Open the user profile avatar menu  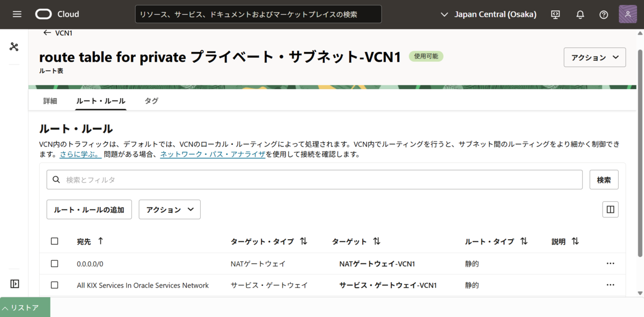(628, 14)
